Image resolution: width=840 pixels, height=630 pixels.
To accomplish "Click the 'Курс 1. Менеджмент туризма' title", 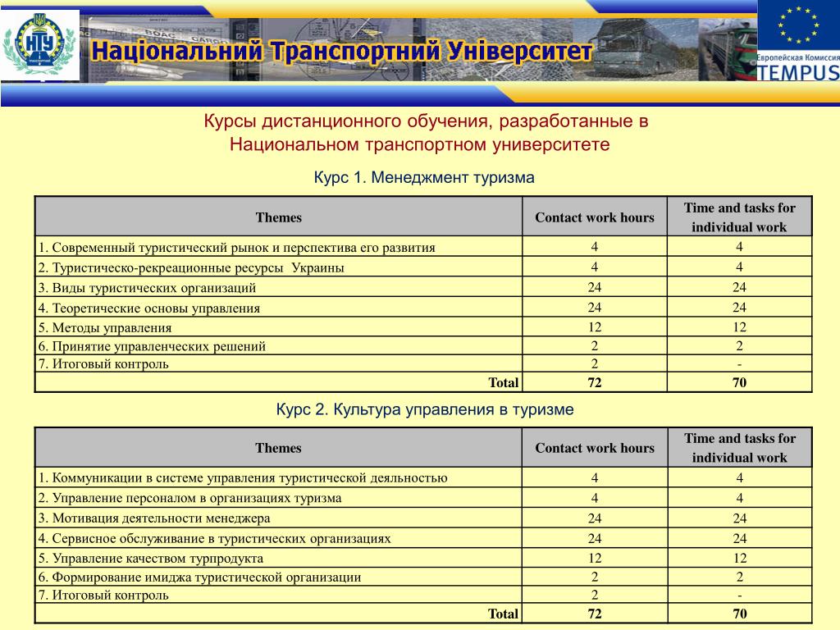I will pyautogui.click(x=424, y=177).
